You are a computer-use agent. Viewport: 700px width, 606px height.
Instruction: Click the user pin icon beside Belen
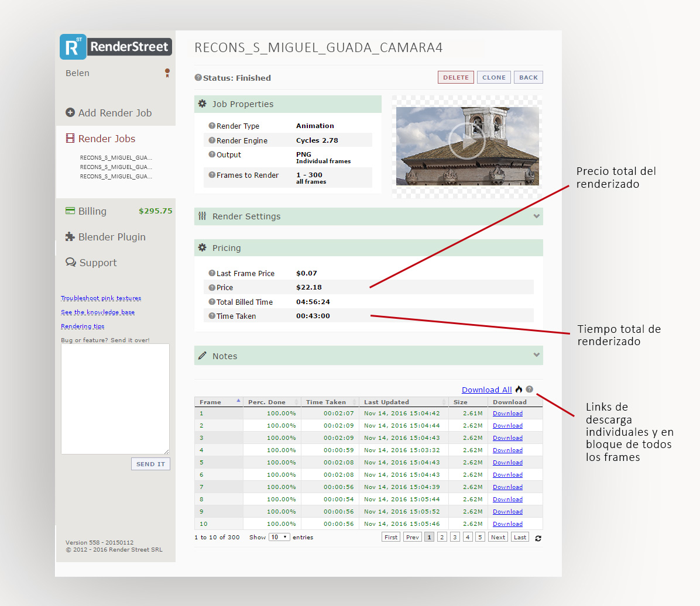pos(167,73)
